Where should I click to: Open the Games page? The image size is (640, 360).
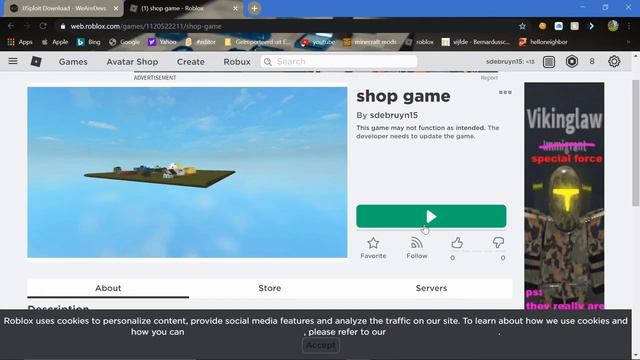pos(73,62)
